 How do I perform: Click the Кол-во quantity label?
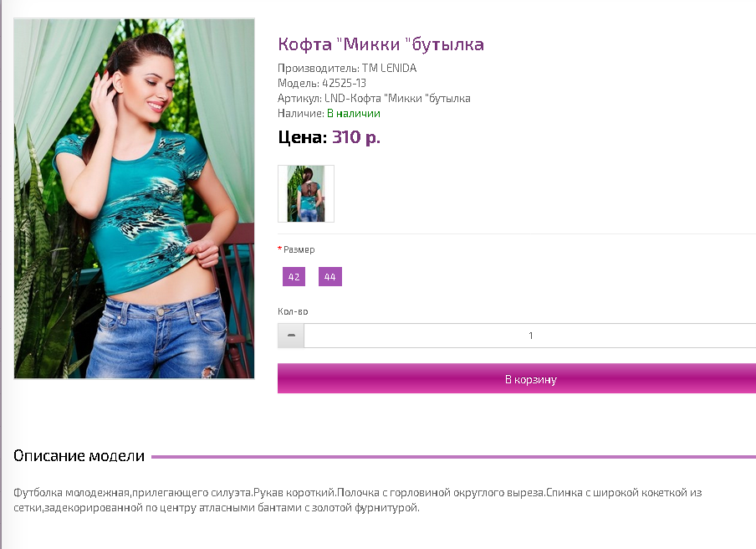[x=293, y=311]
